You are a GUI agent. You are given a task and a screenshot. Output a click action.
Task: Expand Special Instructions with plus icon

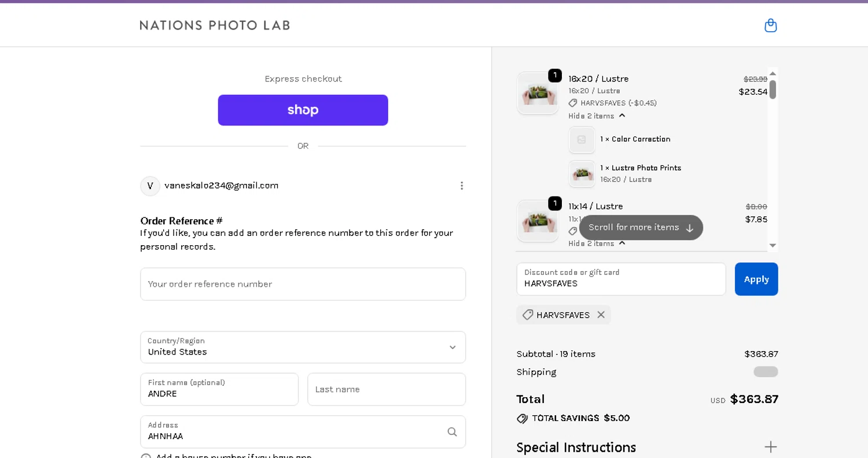pyautogui.click(x=770, y=447)
